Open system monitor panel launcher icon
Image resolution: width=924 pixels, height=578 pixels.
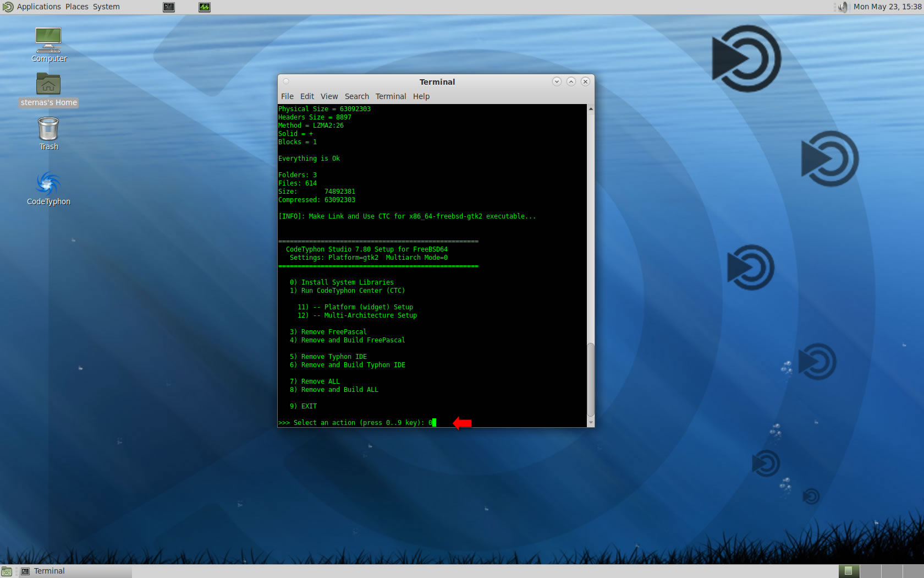pos(205,7)
